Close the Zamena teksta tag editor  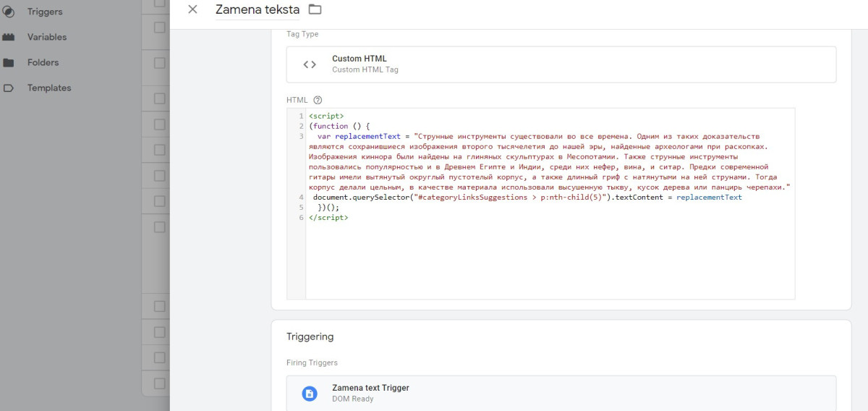coord(192,9)
